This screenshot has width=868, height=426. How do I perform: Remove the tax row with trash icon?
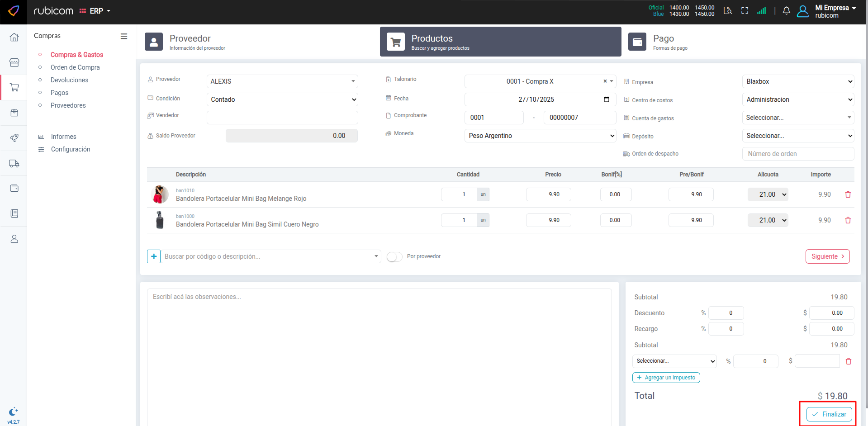848,361
